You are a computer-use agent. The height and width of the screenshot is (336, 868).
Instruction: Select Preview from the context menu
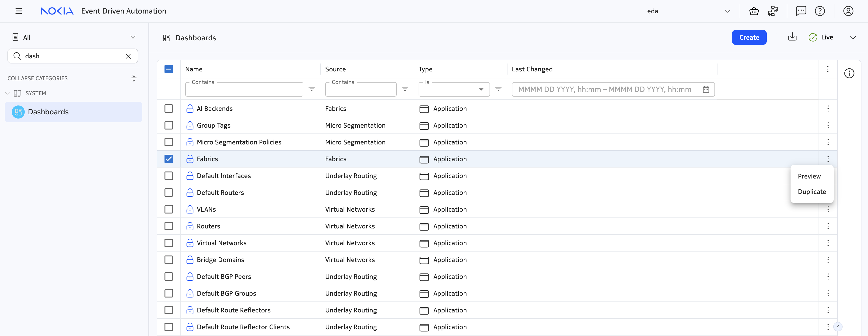point(809,176)
